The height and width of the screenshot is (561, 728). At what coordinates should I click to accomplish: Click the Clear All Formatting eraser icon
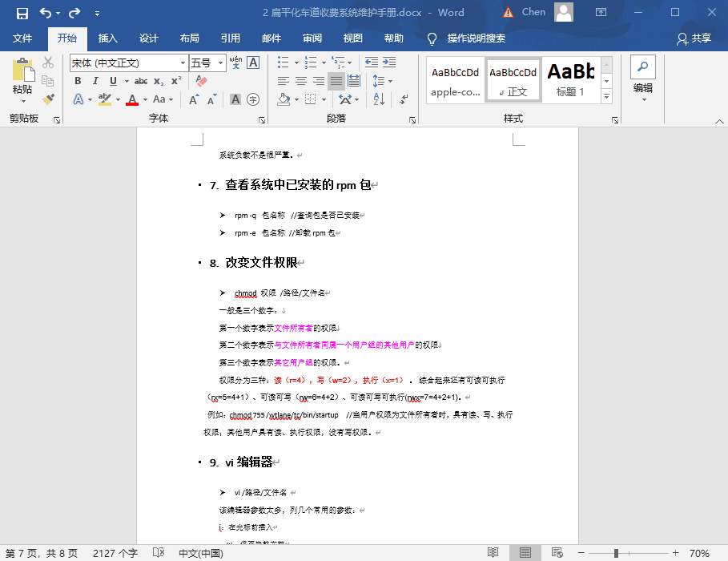(x=201, y=81)
